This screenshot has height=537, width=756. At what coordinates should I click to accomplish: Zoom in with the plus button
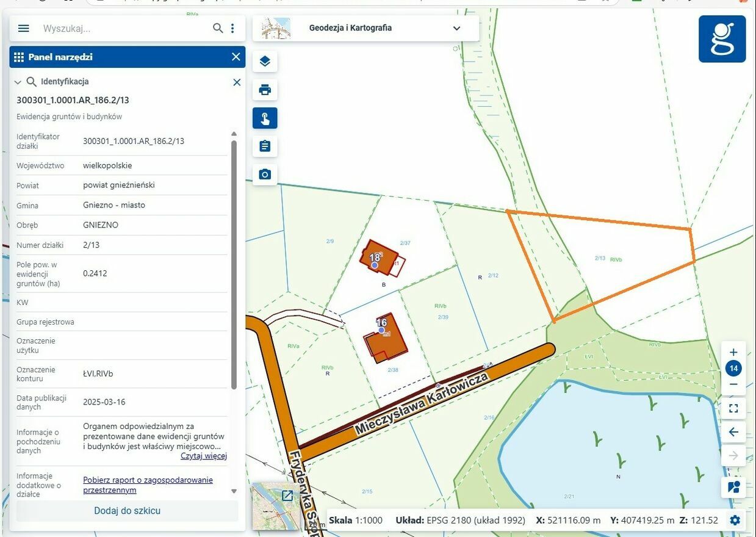point(733,352)
